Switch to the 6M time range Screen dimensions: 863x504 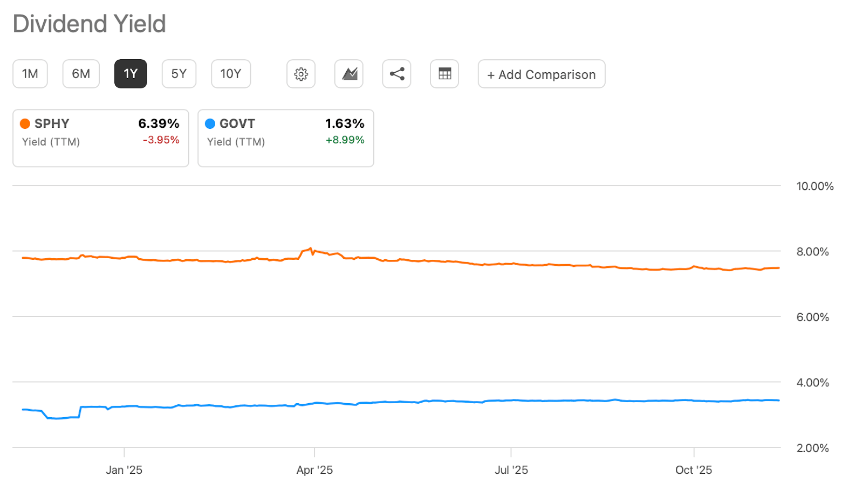[x=81, y=74]
